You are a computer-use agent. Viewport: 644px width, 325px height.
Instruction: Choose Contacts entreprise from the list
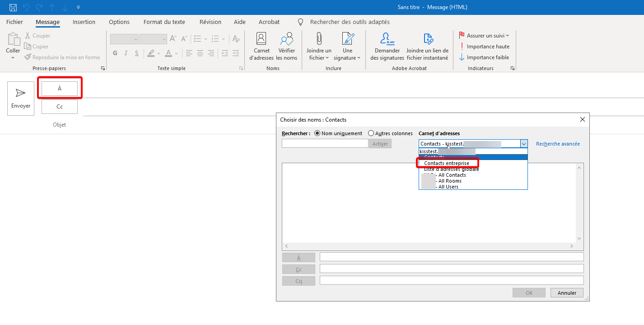(x=447, y=163)
